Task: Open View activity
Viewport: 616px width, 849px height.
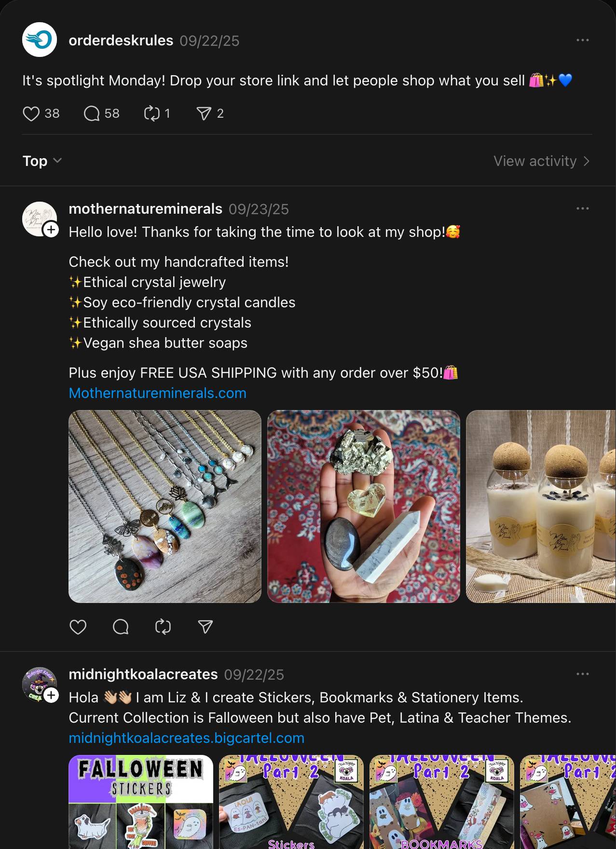Action: coord(541,161)
